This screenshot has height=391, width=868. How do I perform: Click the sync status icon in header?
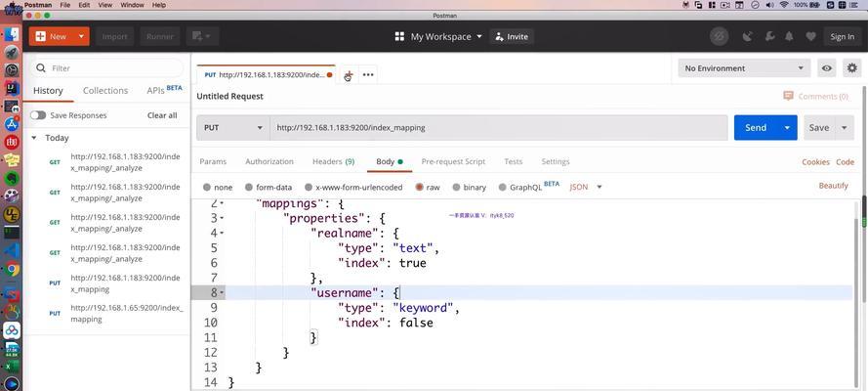click(x=719, y=36)
